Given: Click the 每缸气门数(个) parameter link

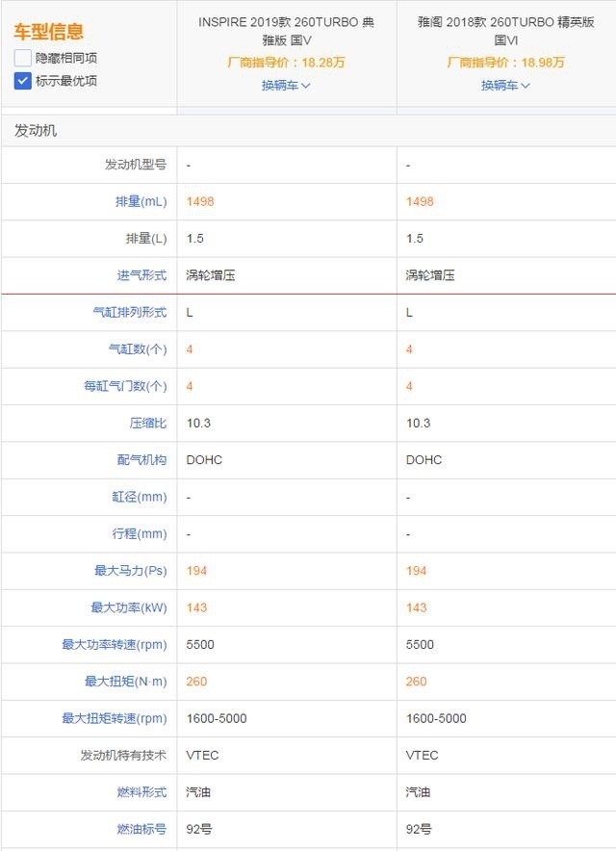Looking at the screenshot, I should tap(125, 386).
